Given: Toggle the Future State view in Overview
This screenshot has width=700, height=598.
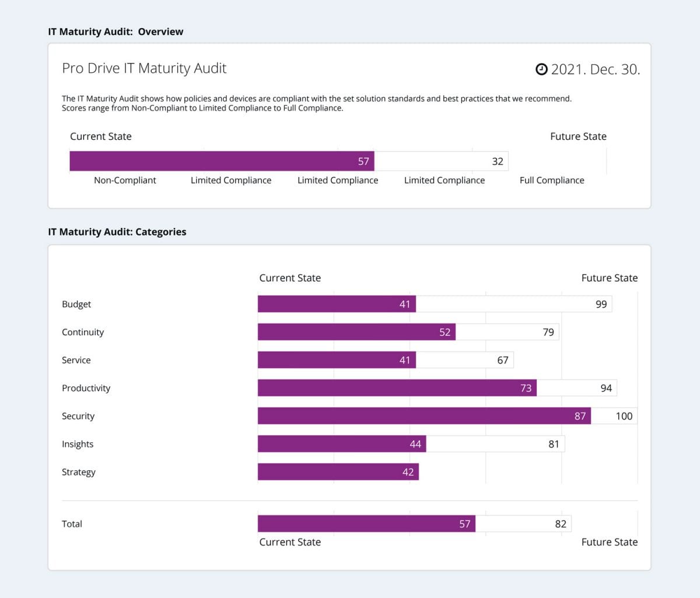Looking at the screenshot, I should (x=578, y=136).
